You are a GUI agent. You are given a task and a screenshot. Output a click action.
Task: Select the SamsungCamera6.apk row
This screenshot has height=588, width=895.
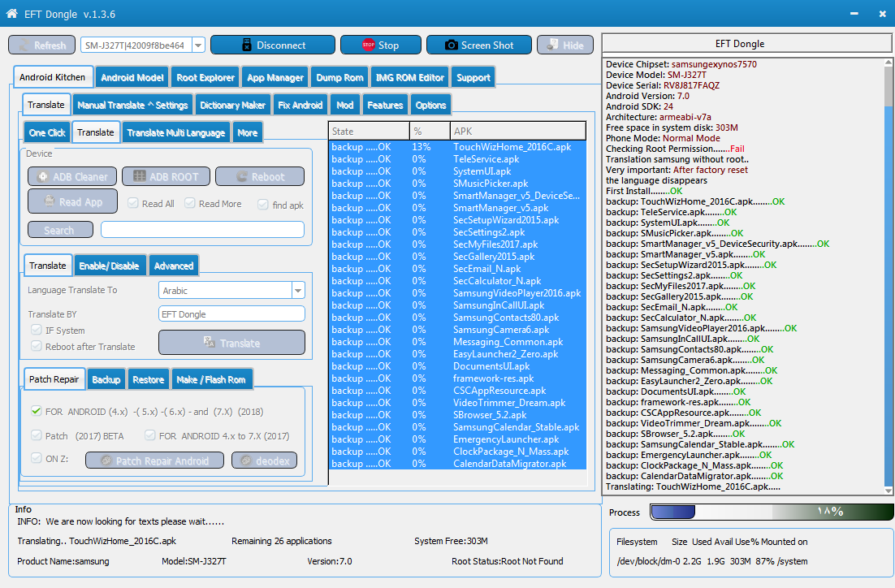(x=458, y=330)
